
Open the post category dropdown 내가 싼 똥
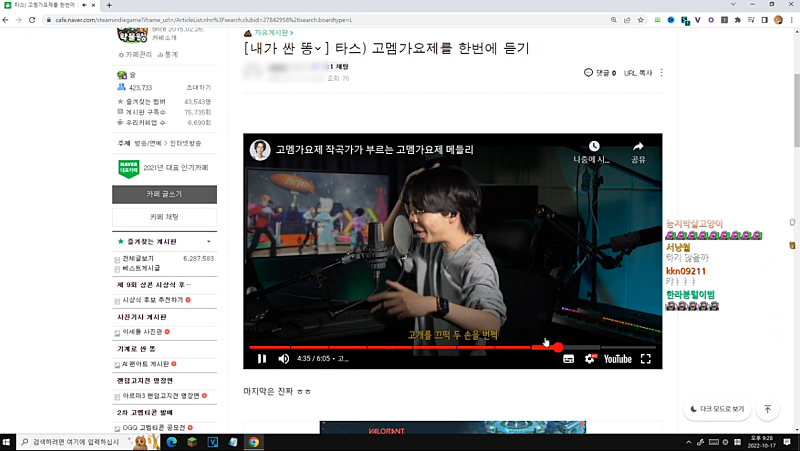point(283,48)
